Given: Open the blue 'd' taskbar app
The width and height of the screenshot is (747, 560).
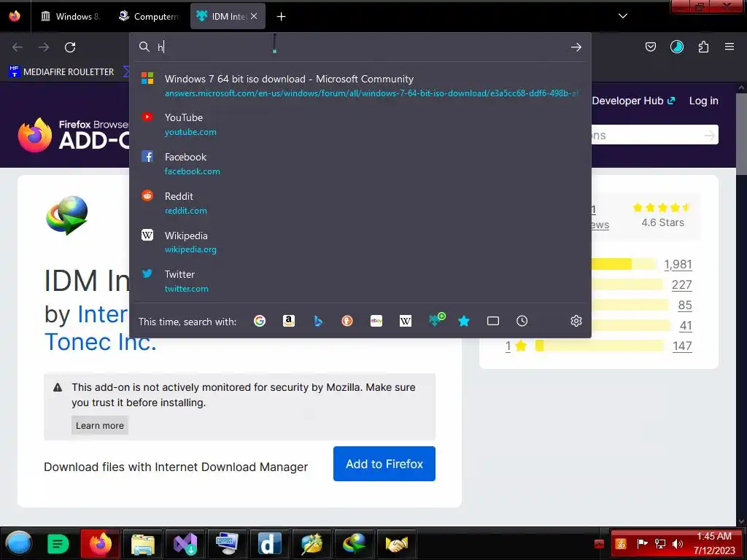Looking at the screenshot, I should pos(270,544).
